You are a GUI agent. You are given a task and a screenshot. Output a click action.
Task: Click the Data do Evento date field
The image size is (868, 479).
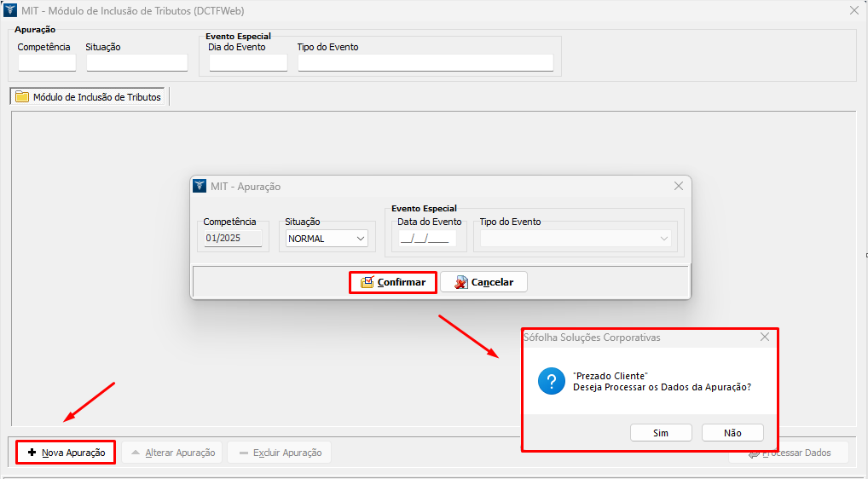[x=426, y=239]
